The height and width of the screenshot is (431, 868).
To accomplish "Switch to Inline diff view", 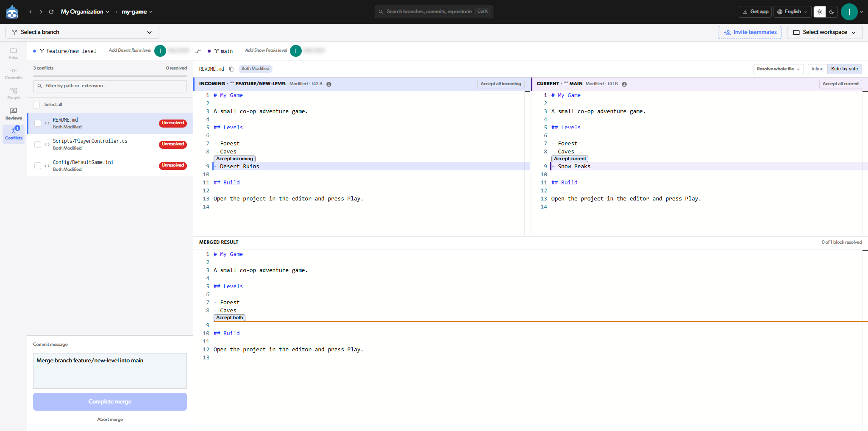I will pyautogui.click(x=818, y=69).
